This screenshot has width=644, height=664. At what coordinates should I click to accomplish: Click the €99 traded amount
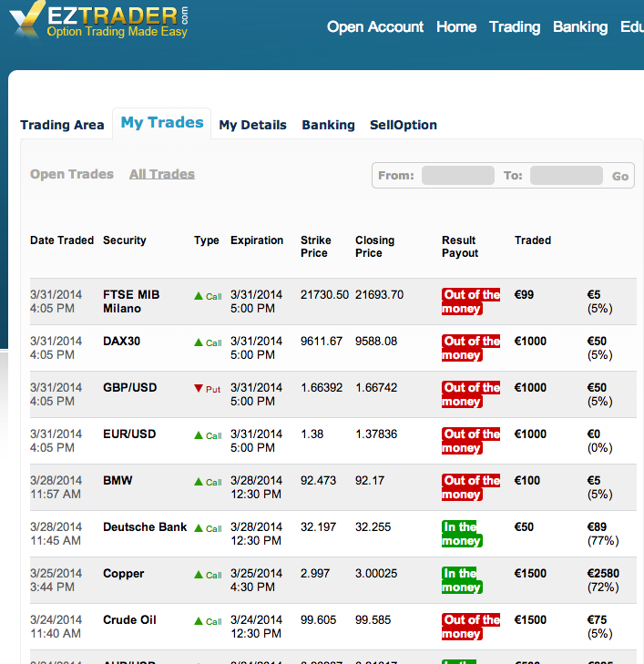point(524,295)
